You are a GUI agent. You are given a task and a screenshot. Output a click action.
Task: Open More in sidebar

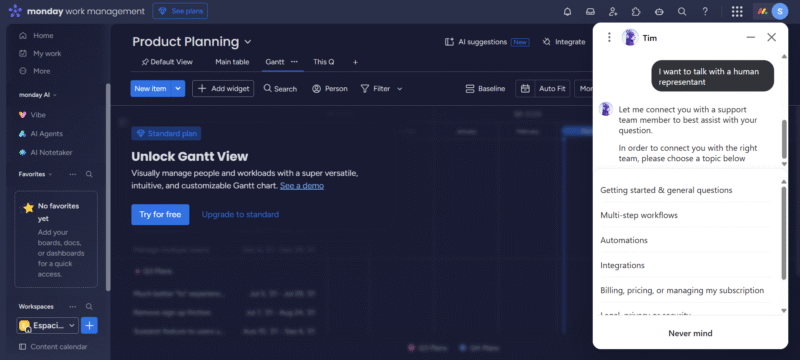tap(41, 71)
